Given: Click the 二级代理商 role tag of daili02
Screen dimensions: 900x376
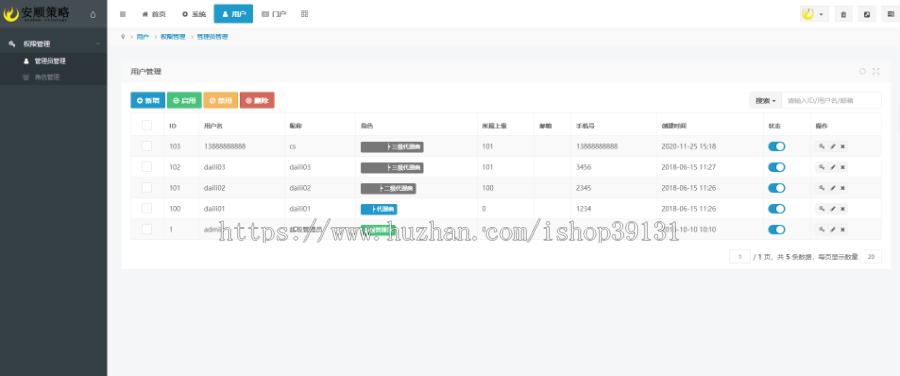Looking at the screenshot, I should [x=388, y=188].
